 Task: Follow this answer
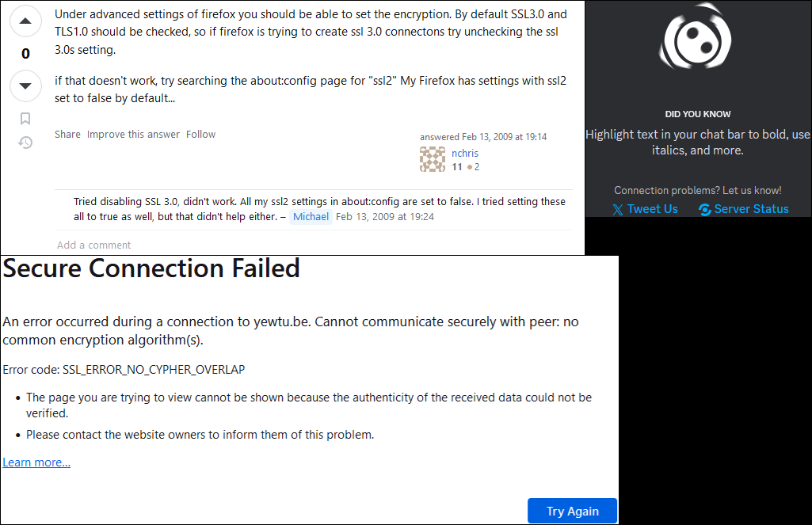click(200, 135)
